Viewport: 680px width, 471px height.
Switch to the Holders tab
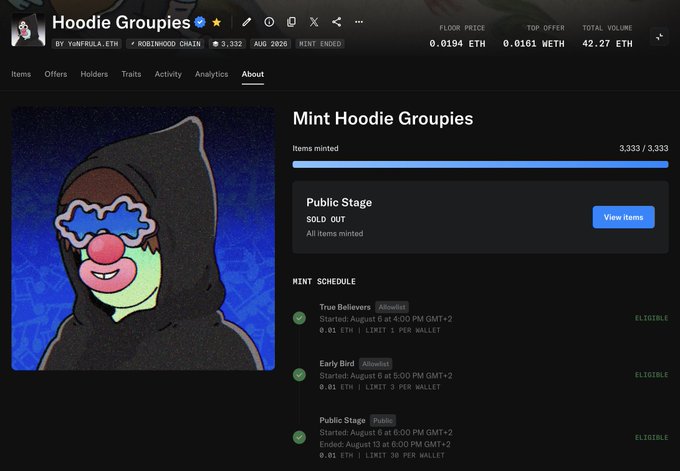click(x=94, y=74)
